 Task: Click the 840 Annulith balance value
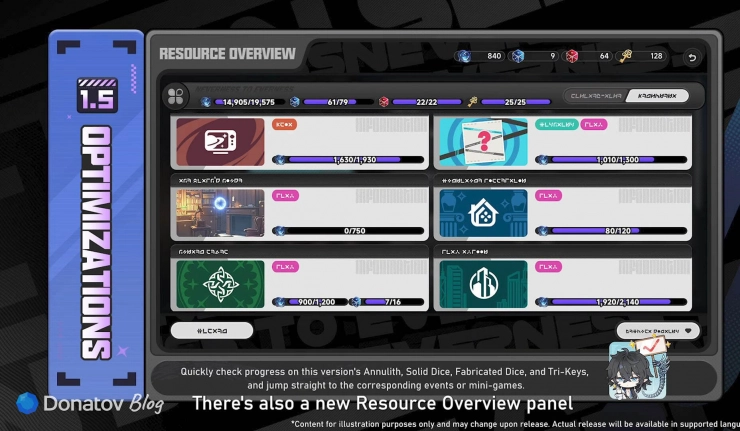point(494,56)
